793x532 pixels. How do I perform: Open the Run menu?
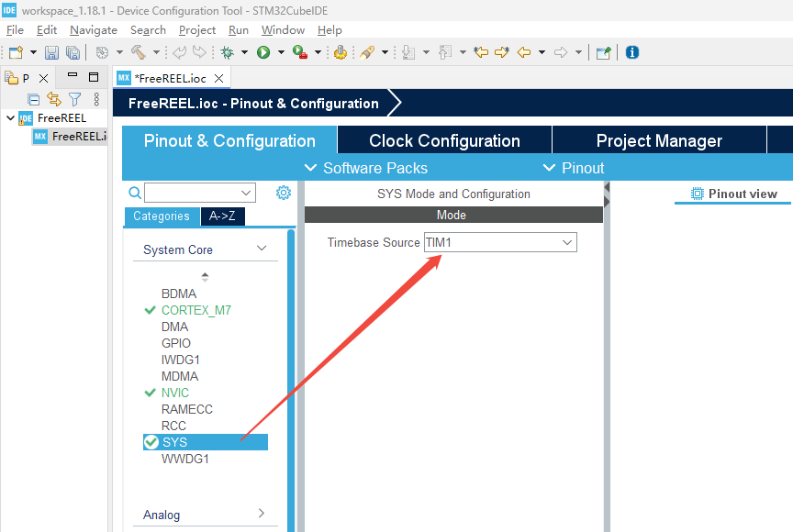(x=239, y=30)
